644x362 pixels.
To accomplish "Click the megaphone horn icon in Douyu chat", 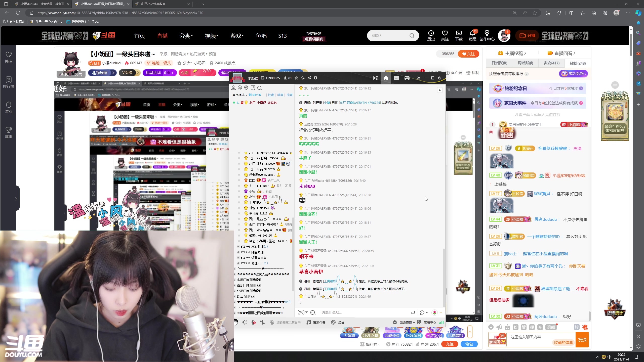I will tap(499, 327).
